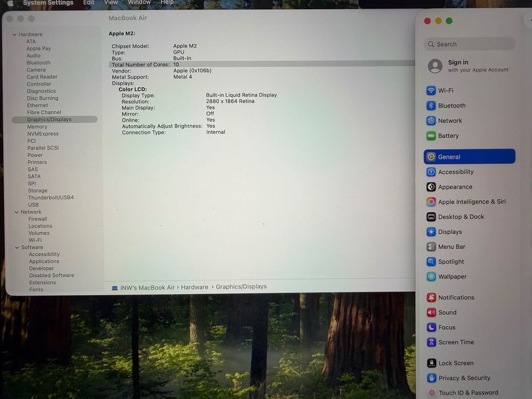Open the Window menu
This screenshot has height=399, width=532.
[x=139, y=2]
